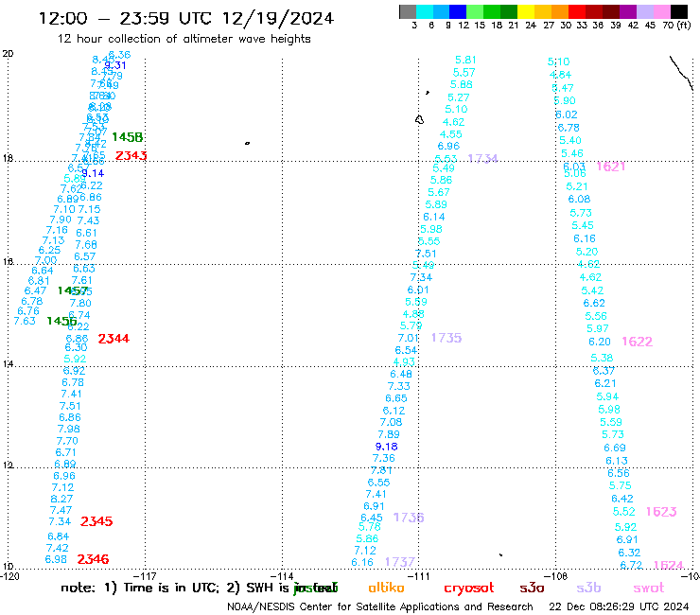This screenshot has height=615, width=700.
Task: Click the '22 Dec 08:26:29 UTC 2024' timestamp
Action: pos(619,606)
